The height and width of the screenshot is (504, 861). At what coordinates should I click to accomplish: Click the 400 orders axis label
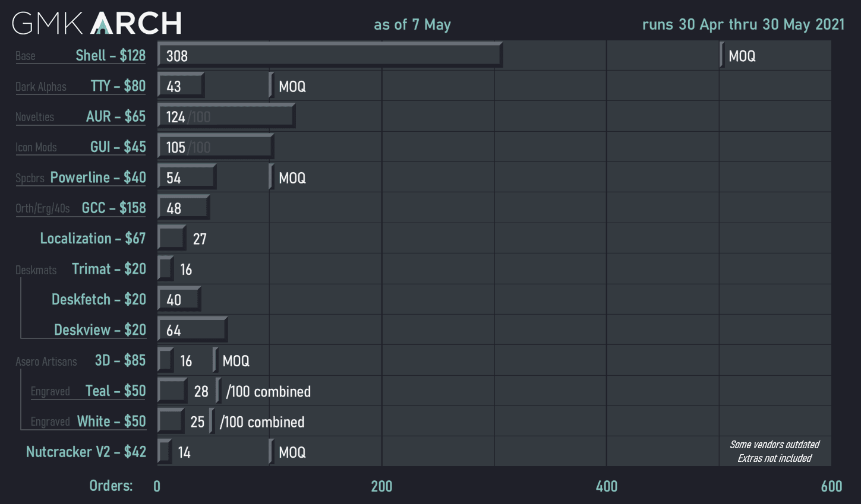[x=606, y=486]
